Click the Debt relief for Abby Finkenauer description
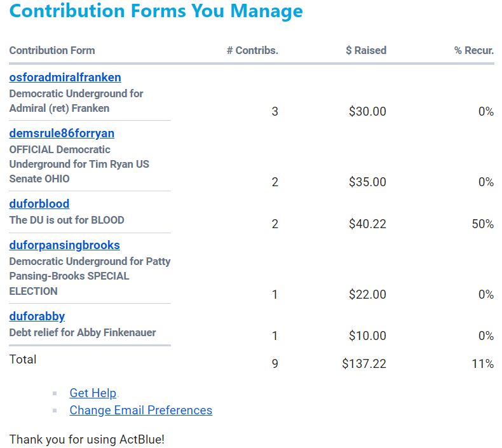Viewport: 502px width, 448px height. pos(83,332)
